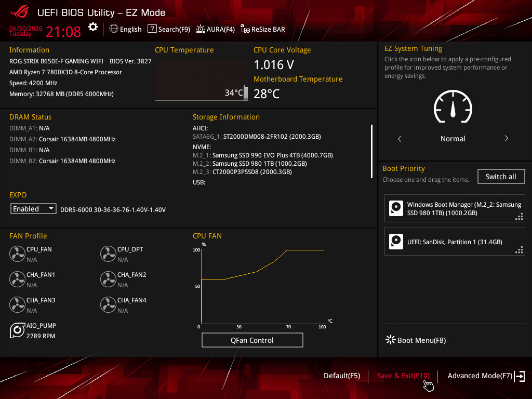Click the globe language icon
This screenshot has height=399, width=532.
pos(114,29)
